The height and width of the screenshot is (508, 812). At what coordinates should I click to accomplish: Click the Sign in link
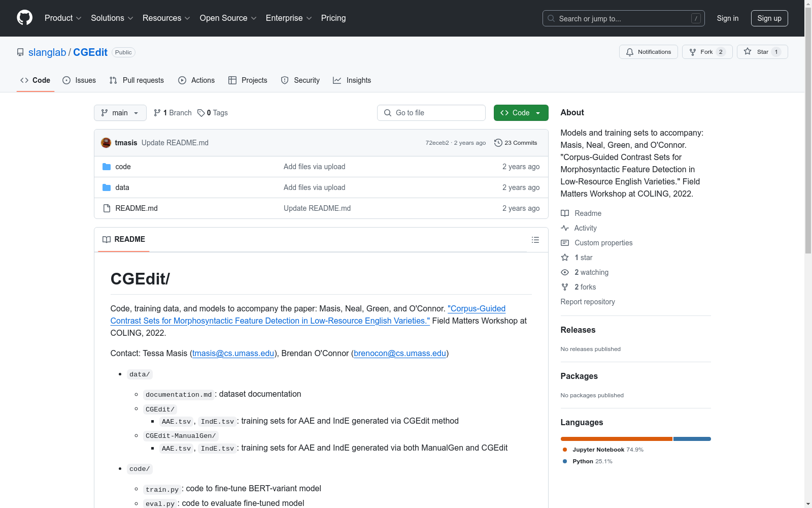[728, 18]
